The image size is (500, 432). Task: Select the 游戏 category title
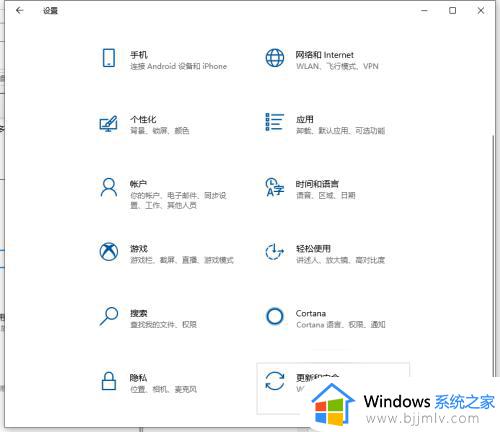pyautogui.click(x=139, y=249)
